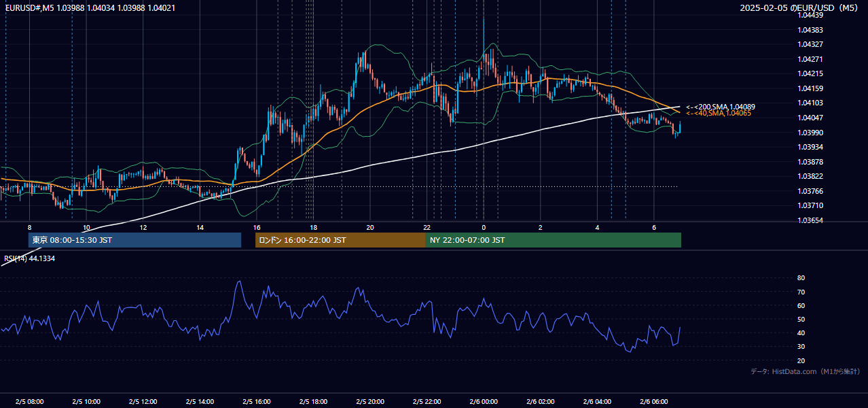Click the 2/5 10:00 date label
The image size is (868, 408).
tap(86, 402)
